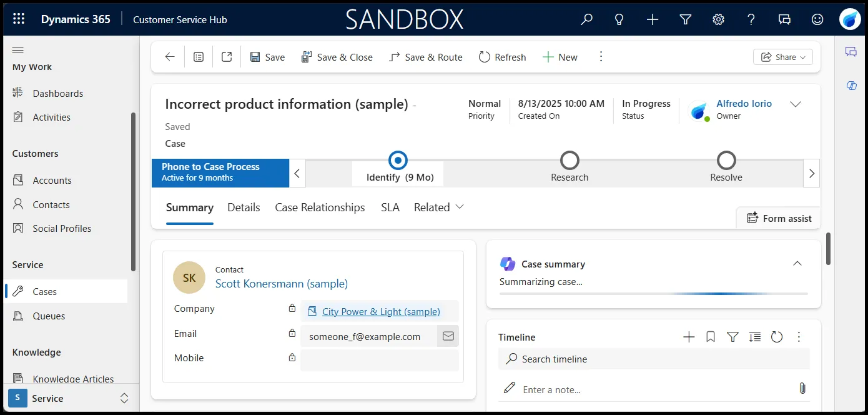Switch to the Details tab
Screen dimensions: 868x415
[244, 207]
